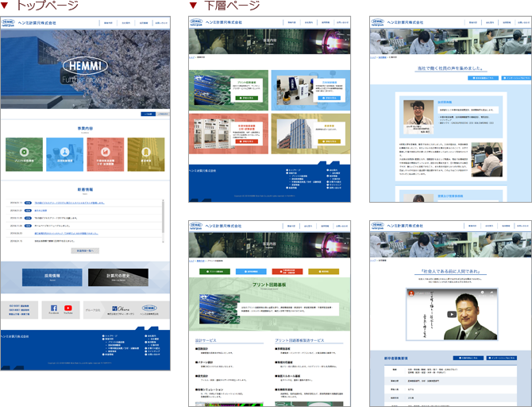
Task: Click the ISO certification links box
Action: (x=19, y=310)
